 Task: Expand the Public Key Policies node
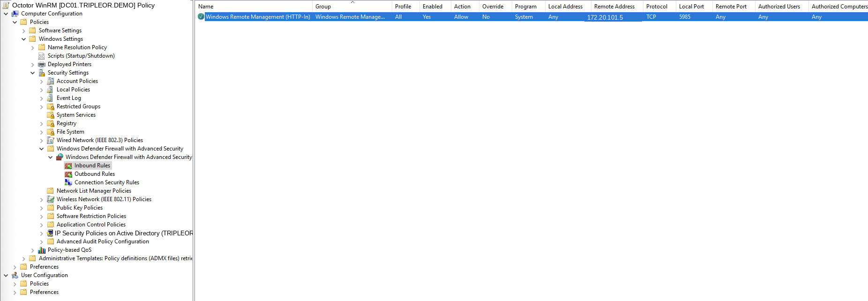(x=41, y=208)
